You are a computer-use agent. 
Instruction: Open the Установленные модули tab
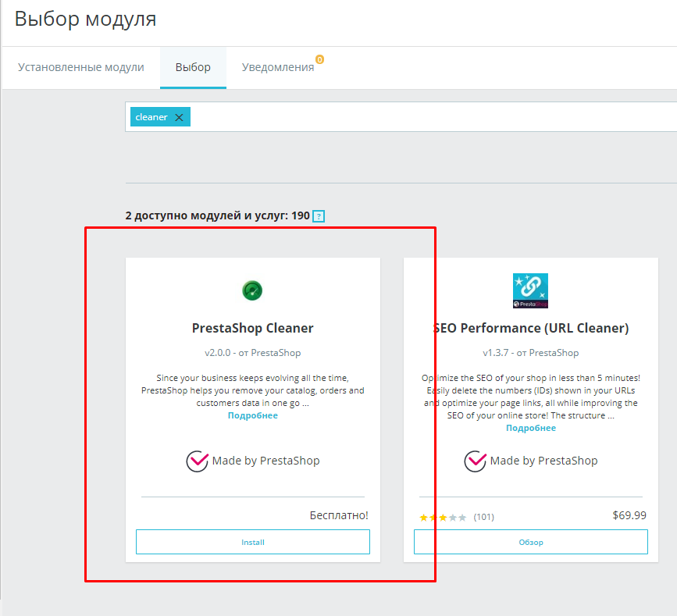click(80, 67)
